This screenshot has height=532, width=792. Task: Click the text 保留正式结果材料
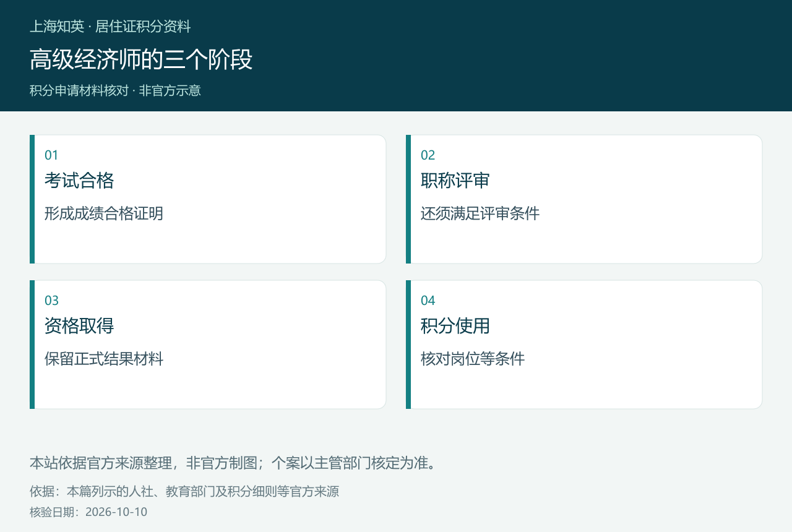(x=104, y=359)
